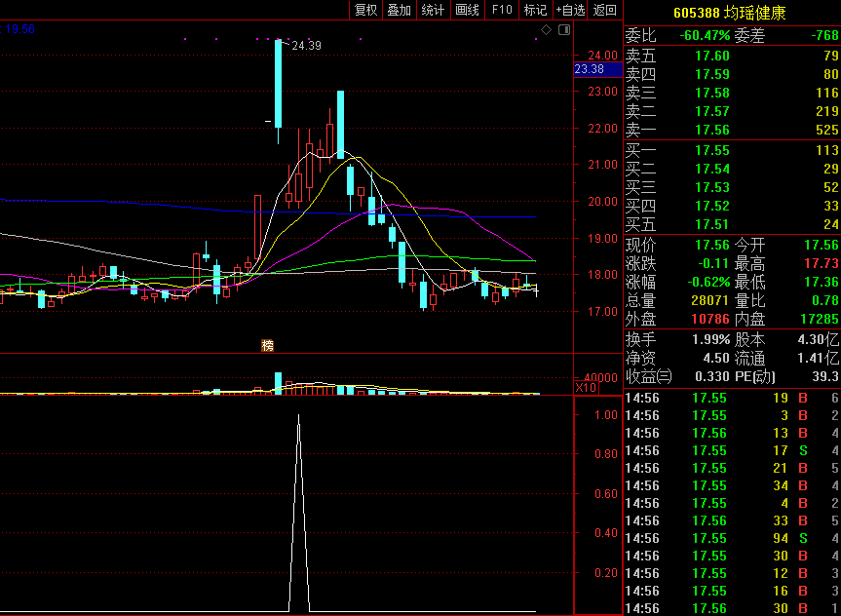Click the 外盘 value 10786
Viewport: 841px width, 616px height.
pyautogui.click(x=710, y=320)
